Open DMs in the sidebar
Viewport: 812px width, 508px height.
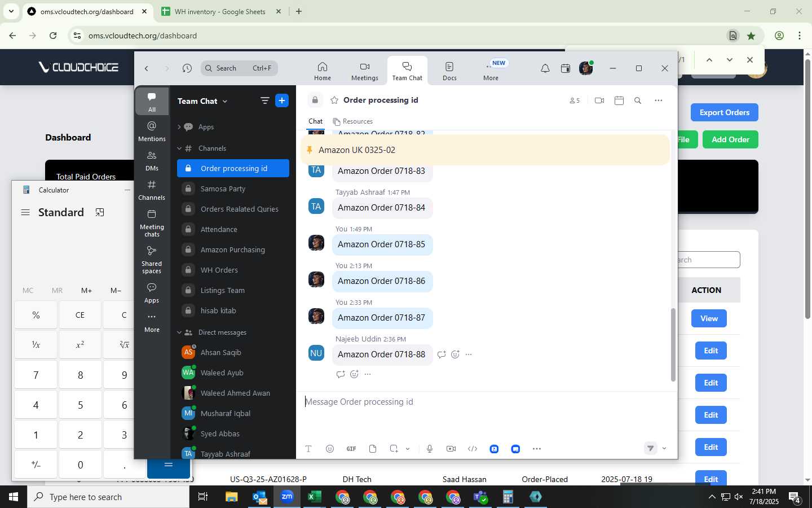click(x=152, y=160)
